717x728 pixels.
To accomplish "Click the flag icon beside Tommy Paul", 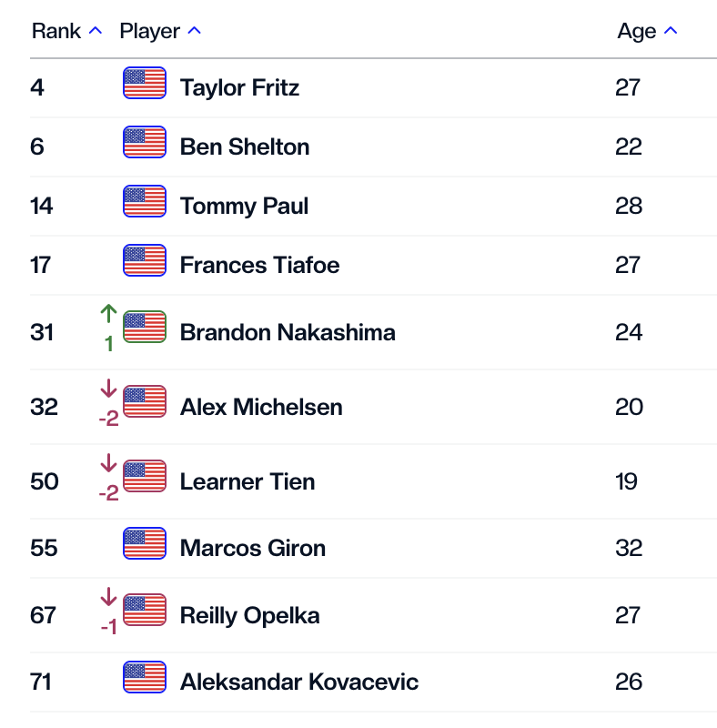I will click(x=144, y=202).
